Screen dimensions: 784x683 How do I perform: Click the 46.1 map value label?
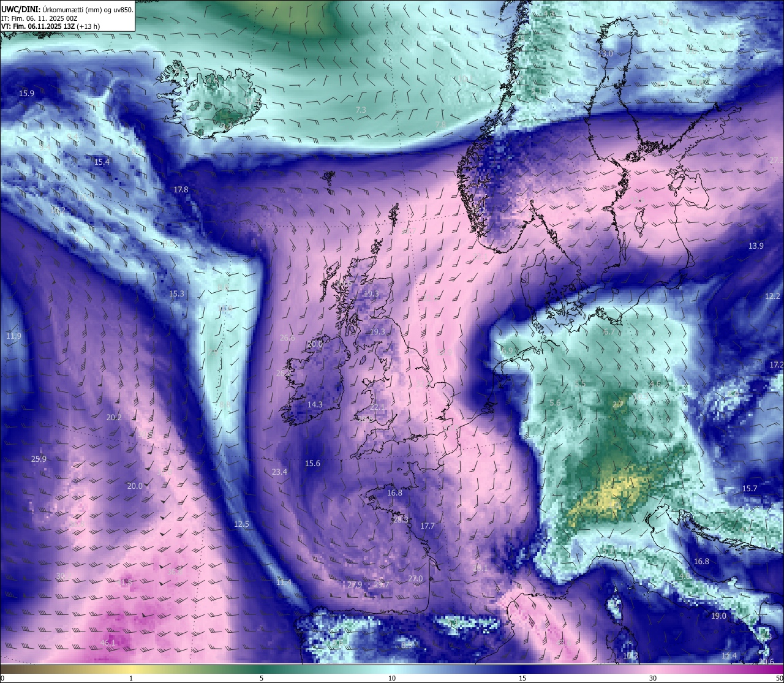pyautogui.click(x=107, y=643)
